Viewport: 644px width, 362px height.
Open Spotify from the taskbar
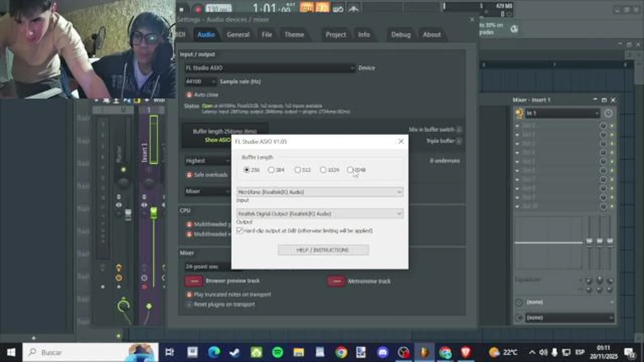click(277, 352)
